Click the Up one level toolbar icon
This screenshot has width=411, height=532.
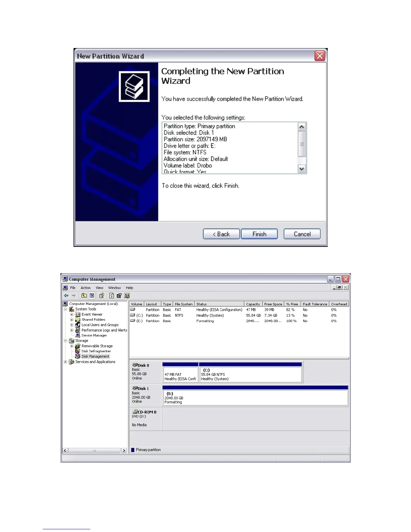tap(84, 296)
